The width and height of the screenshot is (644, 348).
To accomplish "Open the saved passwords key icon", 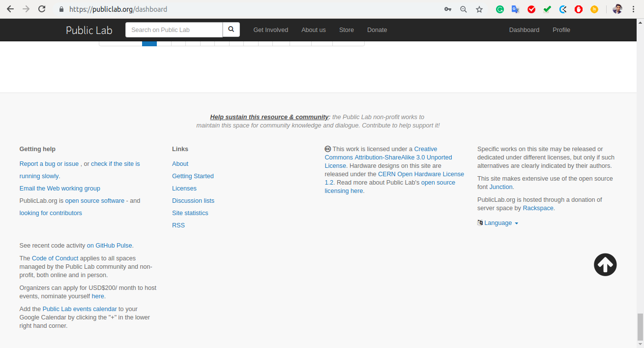I will point(448,9).
